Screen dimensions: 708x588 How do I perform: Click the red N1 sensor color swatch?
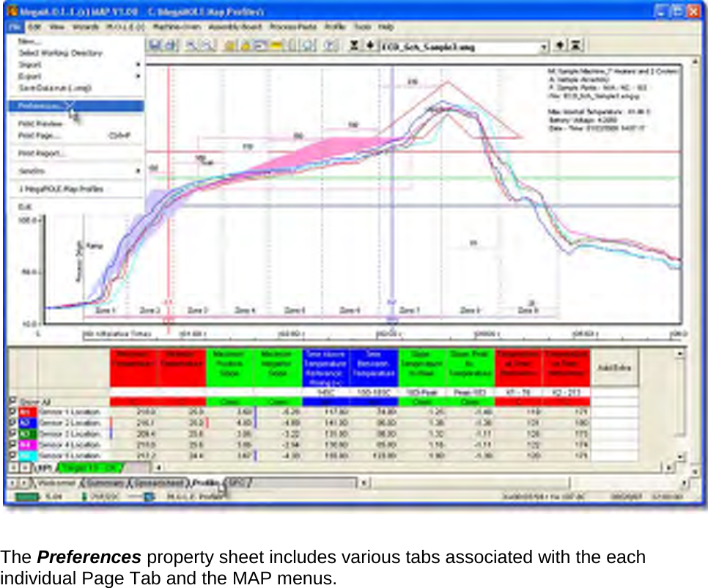pos(28,412)
